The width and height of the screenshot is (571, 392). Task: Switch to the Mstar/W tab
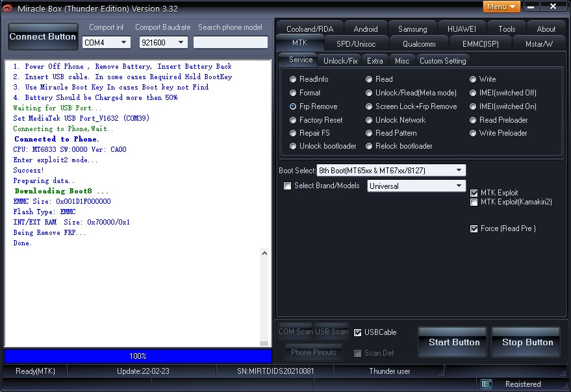click(x=539, y=44)
